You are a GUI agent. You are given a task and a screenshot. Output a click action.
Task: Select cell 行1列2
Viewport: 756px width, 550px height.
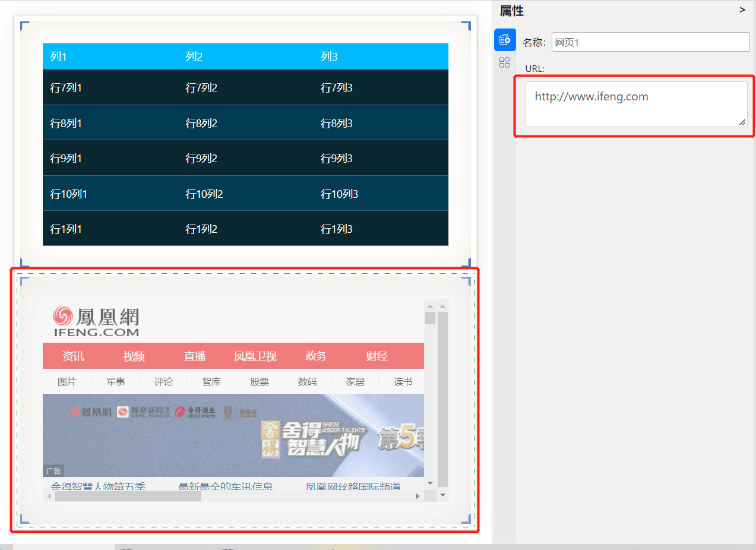pos(201,229)
